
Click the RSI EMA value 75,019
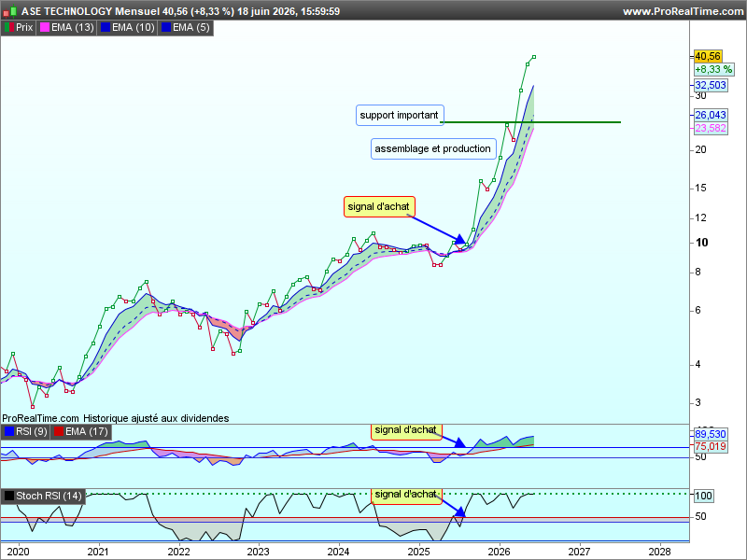(x=711, y=447)
